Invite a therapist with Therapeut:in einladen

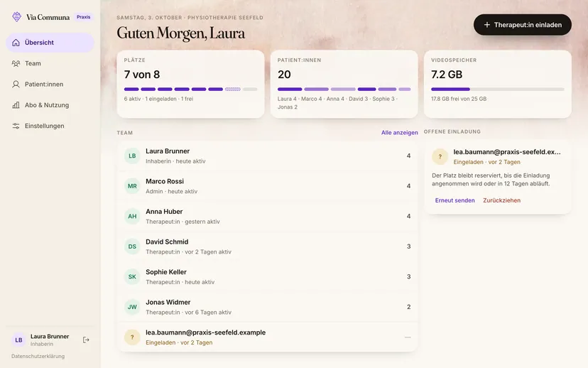(523, 25)
